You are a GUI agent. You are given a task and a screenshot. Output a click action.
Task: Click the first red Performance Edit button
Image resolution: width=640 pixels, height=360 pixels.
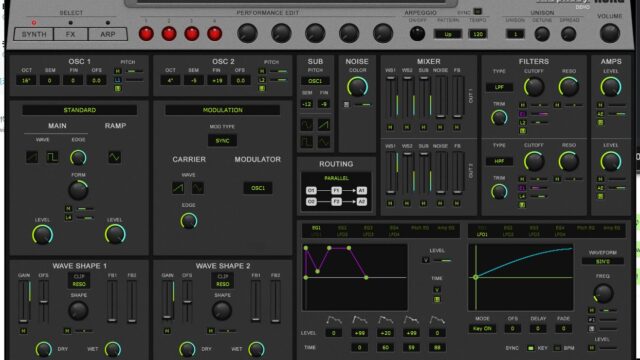[x=146, y=34]
